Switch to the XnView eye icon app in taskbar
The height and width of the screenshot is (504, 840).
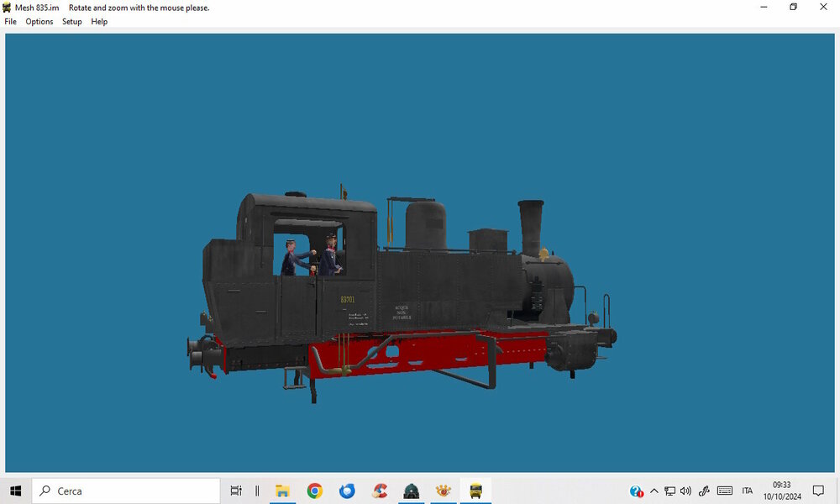443,491
